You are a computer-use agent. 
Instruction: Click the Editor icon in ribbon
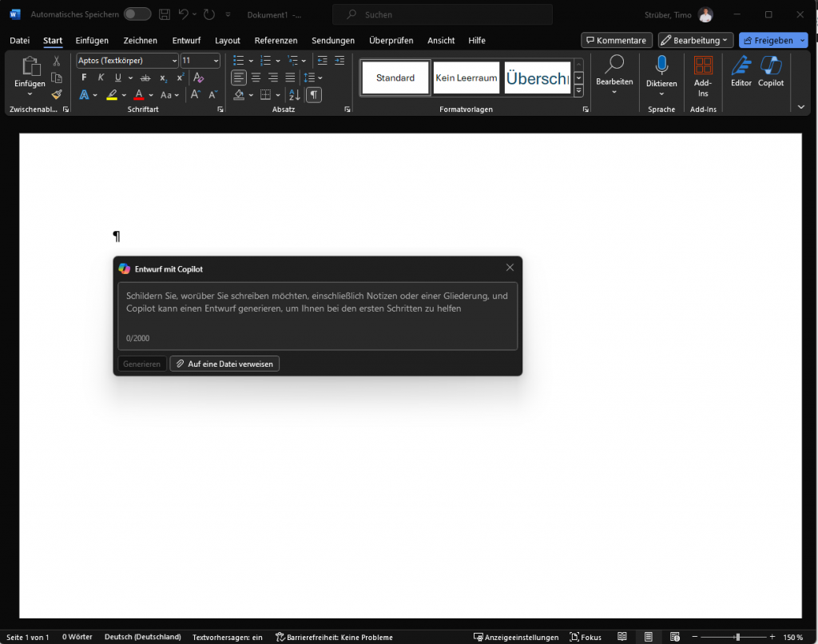tap(741, 70)
